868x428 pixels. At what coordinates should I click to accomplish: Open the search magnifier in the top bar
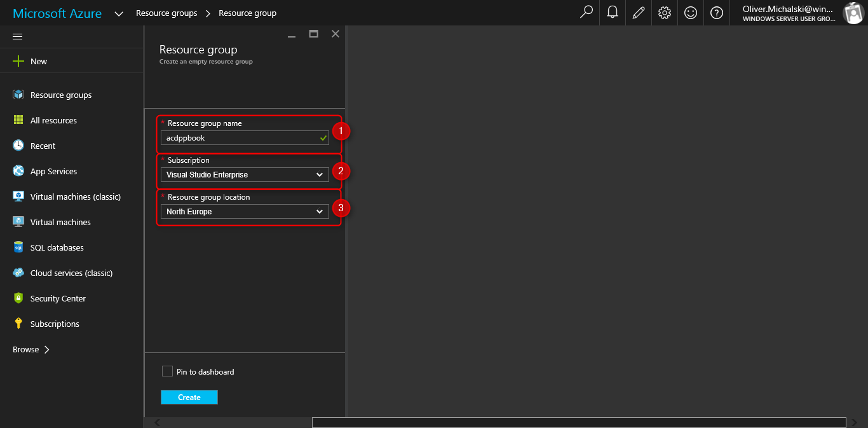pyautogui.click(x=587, y=12)
